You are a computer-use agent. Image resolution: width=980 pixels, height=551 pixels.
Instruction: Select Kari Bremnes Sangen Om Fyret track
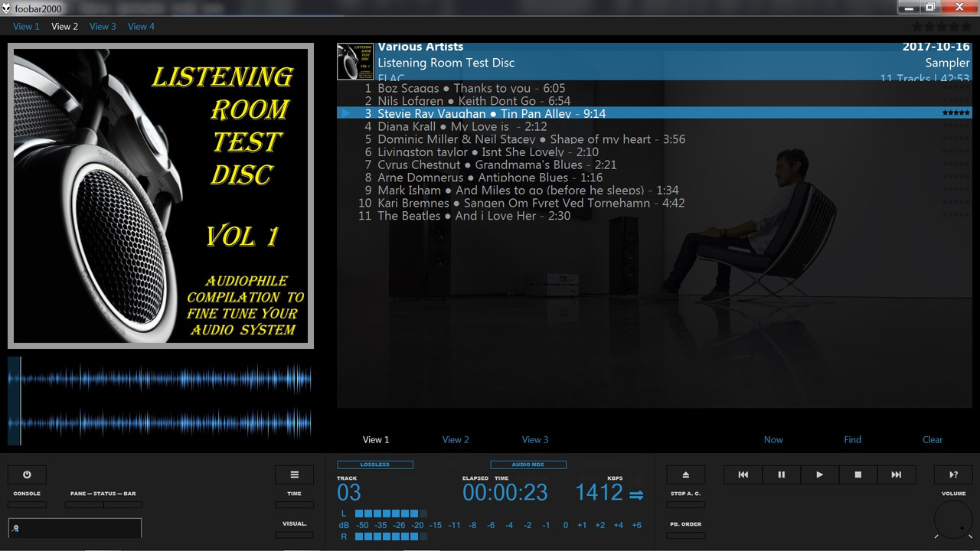click(x=655, y=203)
